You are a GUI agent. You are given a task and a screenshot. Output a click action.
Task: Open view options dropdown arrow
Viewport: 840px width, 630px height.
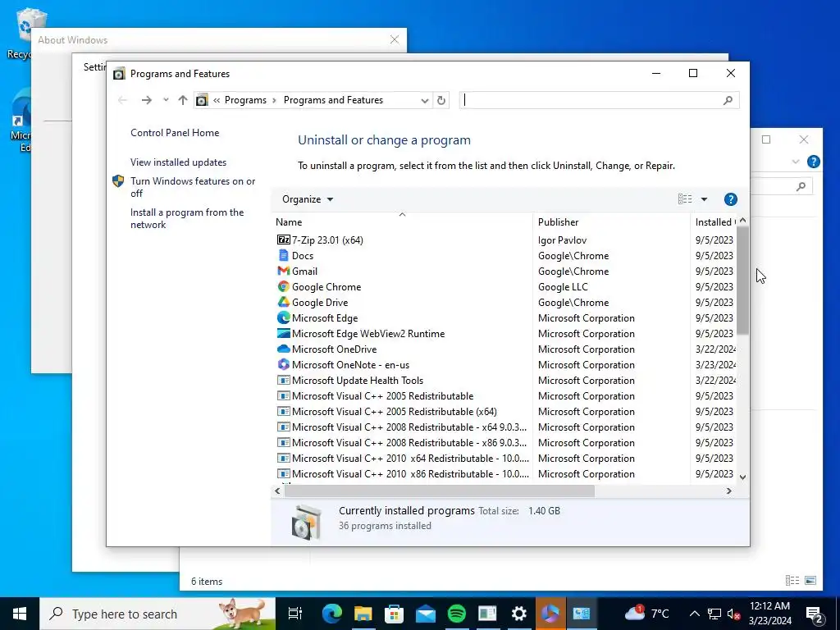pos(705,199)
